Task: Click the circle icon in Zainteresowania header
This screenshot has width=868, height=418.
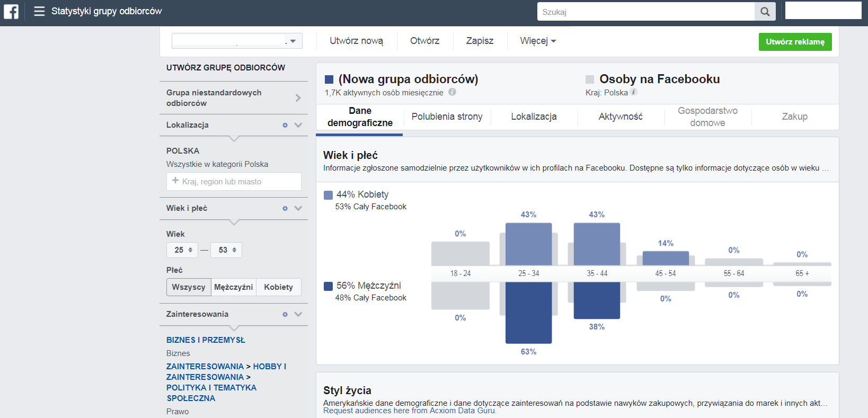Action: pyautogui.click(x=285, y=314)
